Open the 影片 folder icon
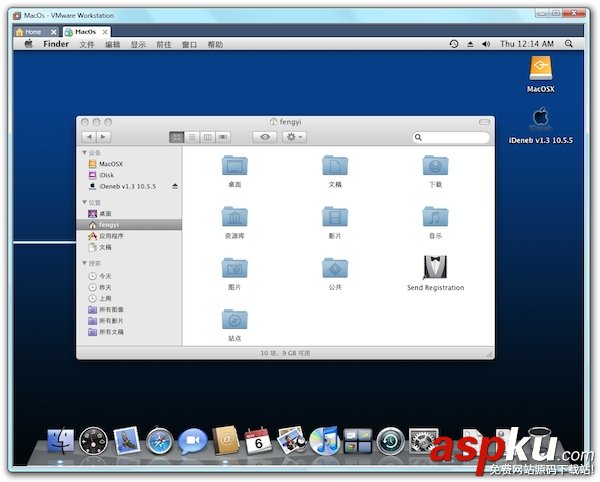 tap(335, 217)
